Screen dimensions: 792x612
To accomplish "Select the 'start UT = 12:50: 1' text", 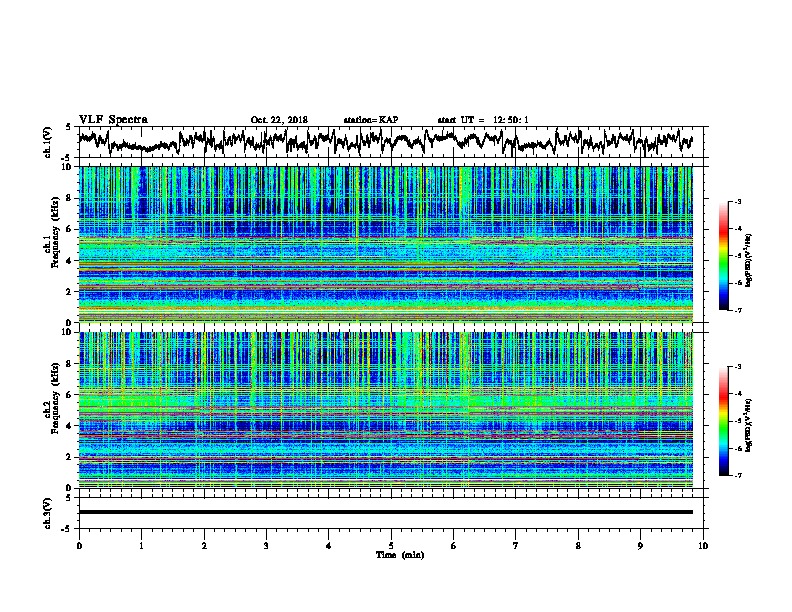I will 483,120.
